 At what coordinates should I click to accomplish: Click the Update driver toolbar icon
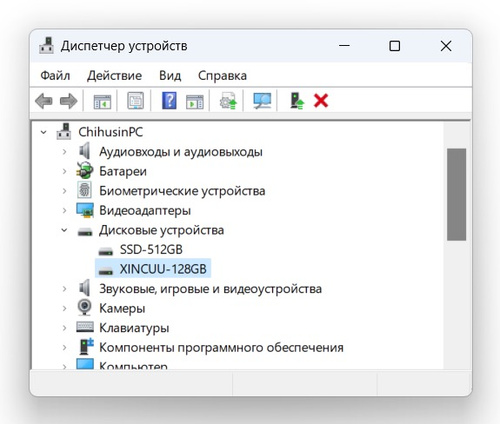(228, 101)
